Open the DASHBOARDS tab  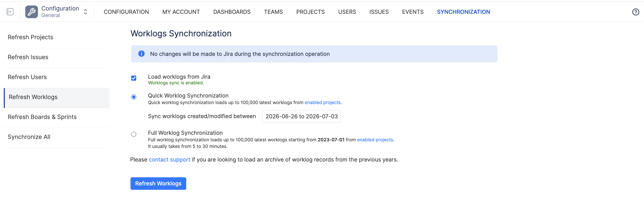(232, 12)
